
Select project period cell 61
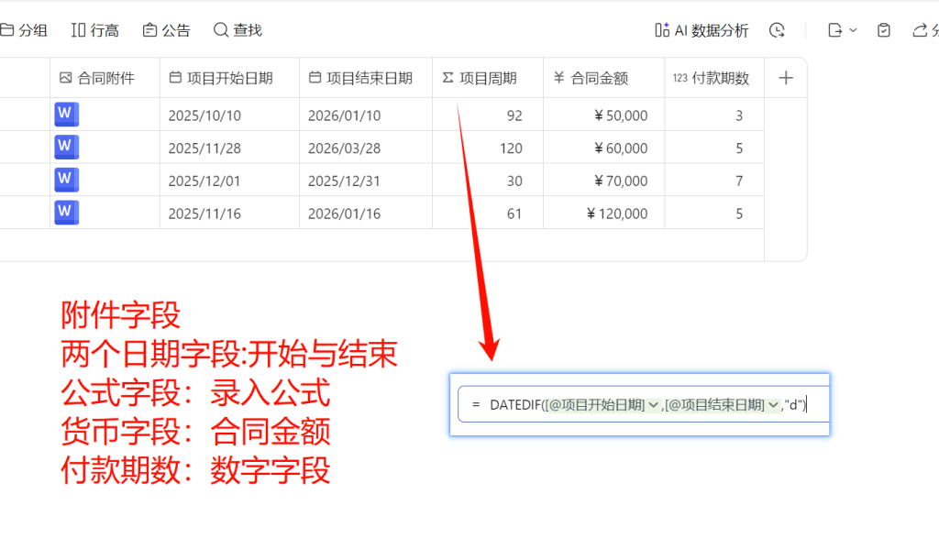pos(488,213)
